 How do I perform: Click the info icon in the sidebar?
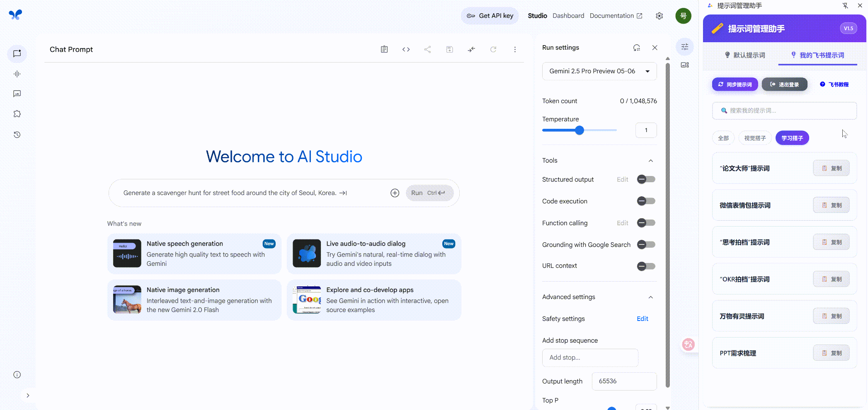pyautogui.click(x=17, y=375)
